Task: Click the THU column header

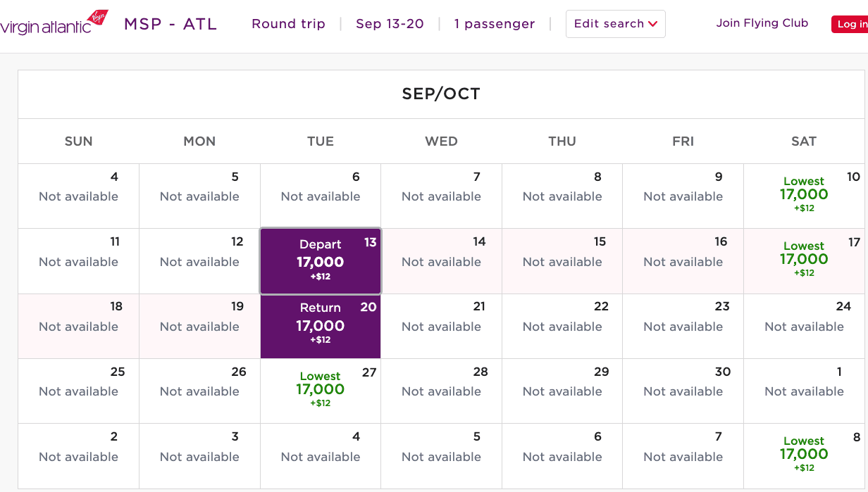Action: point(562,141)
